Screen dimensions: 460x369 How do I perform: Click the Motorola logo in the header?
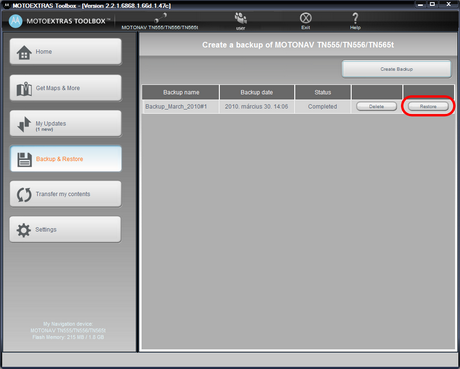tap(15, 21)
